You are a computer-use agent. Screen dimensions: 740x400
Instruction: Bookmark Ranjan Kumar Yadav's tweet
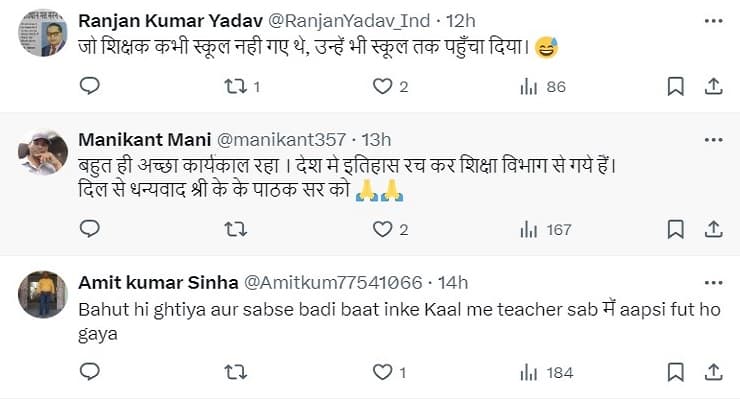coord(676,87)
